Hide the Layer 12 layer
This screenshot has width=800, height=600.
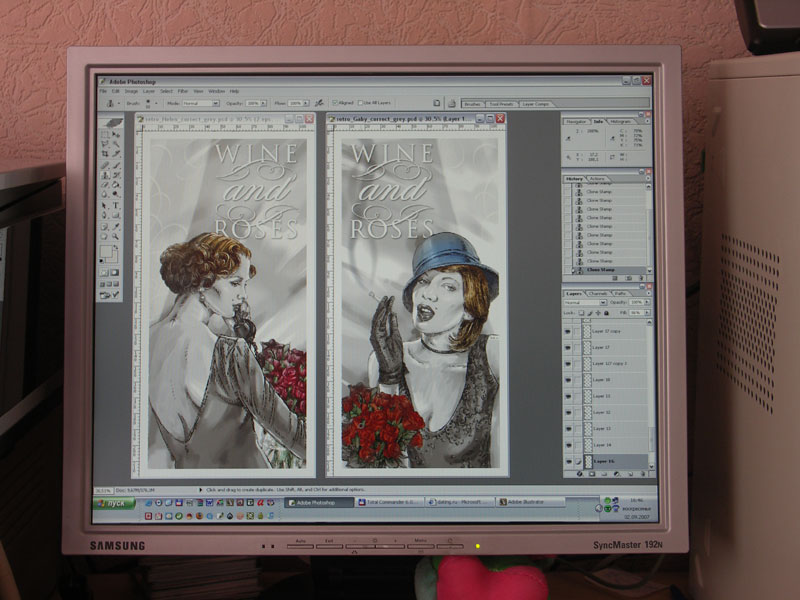568,413
